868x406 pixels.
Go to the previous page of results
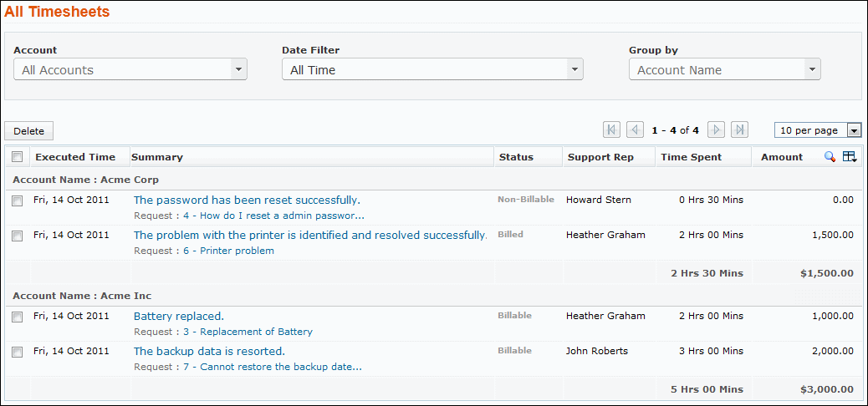635,129
